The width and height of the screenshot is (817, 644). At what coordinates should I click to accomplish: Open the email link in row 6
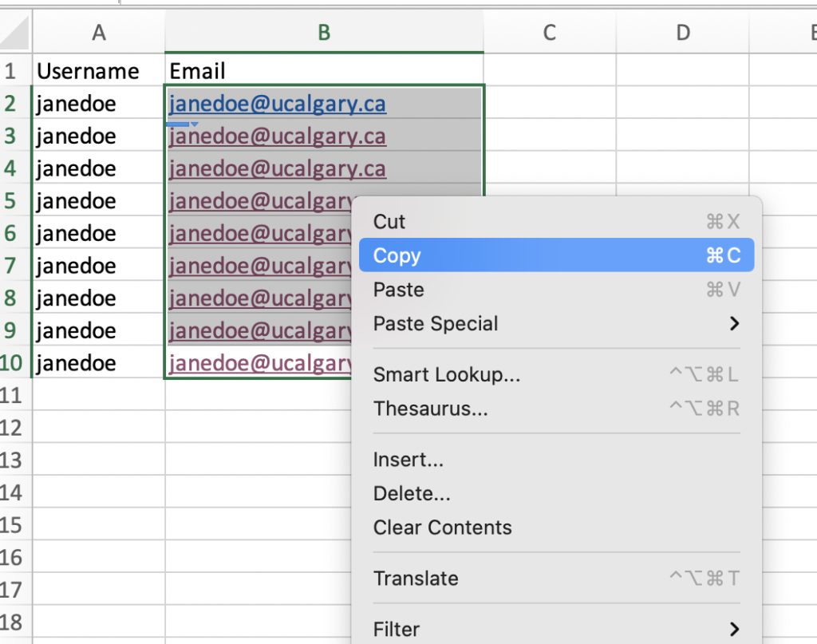coord(261,234)
